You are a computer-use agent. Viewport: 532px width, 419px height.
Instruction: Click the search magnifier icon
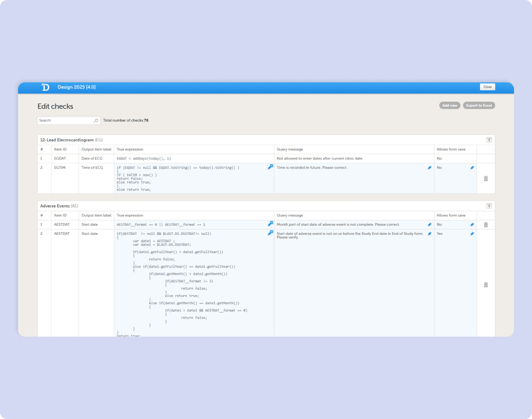(96, 120)
